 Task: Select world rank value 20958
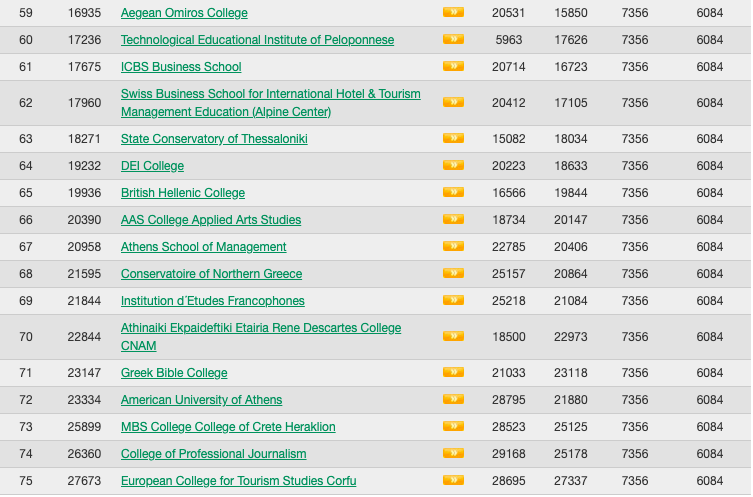[85, 247]
